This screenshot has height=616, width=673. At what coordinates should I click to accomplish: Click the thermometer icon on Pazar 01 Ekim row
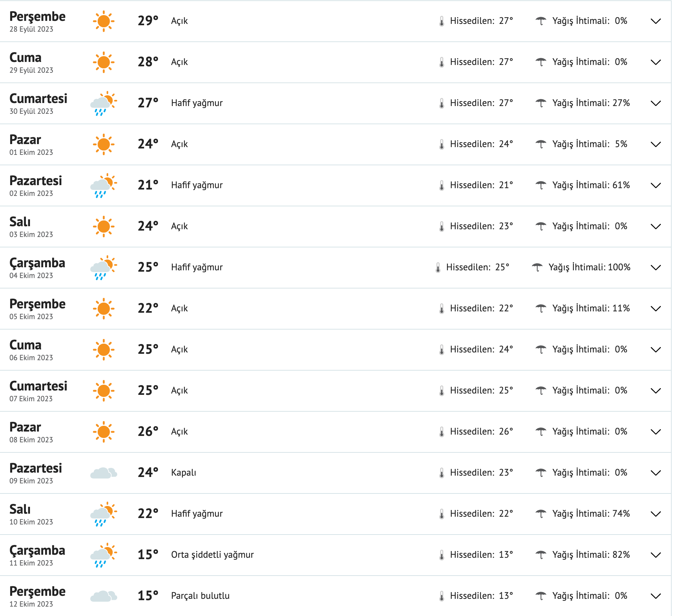(441, 144)
